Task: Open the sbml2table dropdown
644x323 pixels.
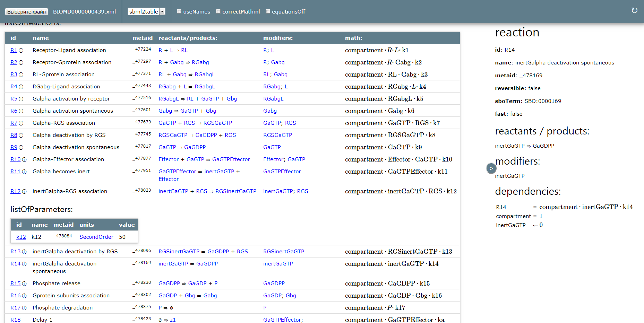Action: pos(146,11)
